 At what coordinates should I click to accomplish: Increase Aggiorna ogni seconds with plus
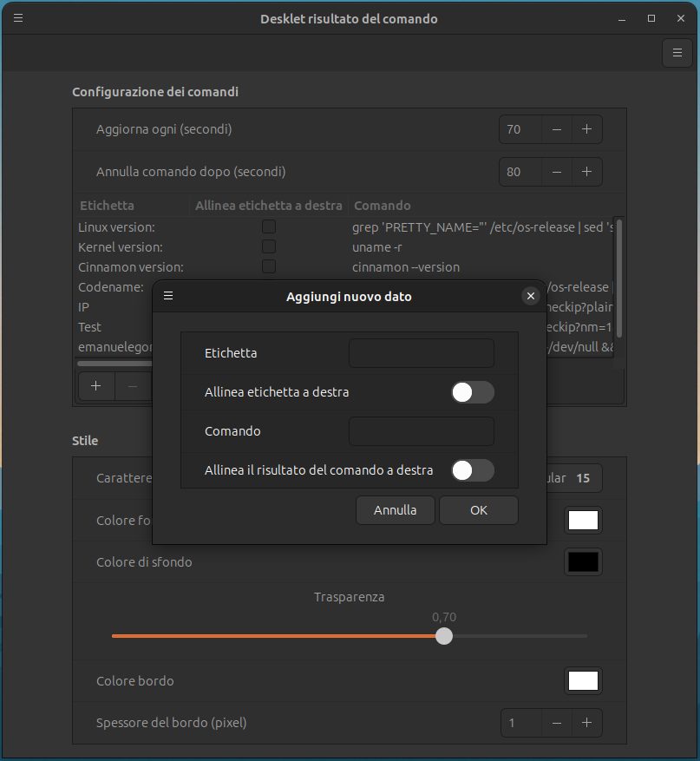pyautogui.click(x=586, y=129)
